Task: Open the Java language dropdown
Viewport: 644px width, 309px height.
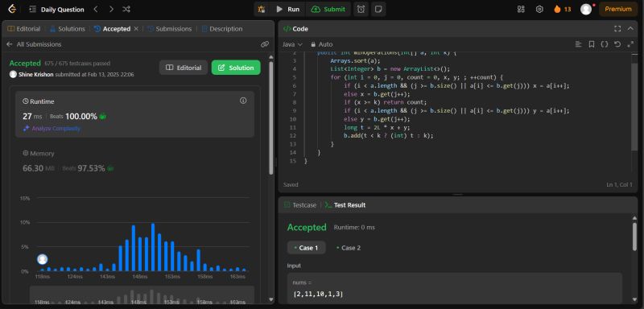Action: pyautogui.click(x=292, y=44)
